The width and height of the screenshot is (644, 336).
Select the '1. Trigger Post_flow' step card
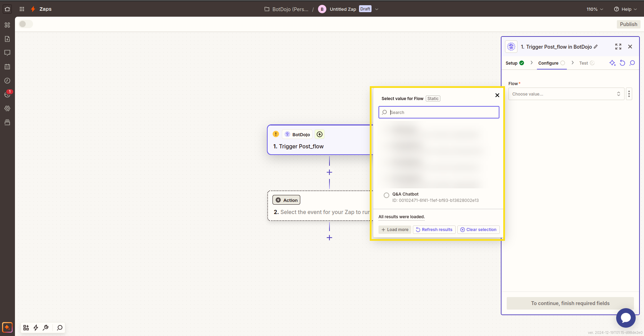point(320,140)
